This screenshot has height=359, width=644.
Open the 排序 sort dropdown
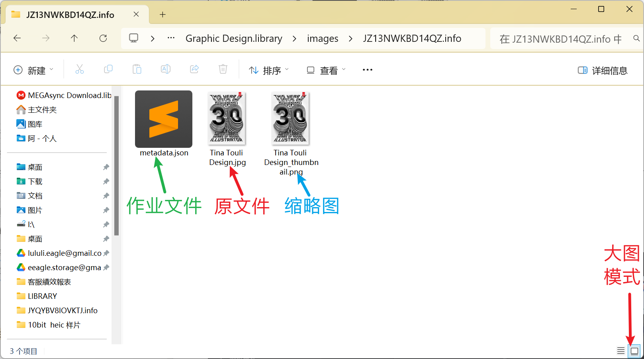click(269, 71)
